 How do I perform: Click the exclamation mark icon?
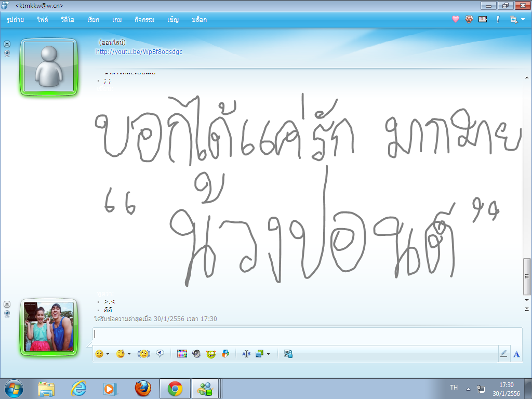pyautogui.click(x=498, y=19)
